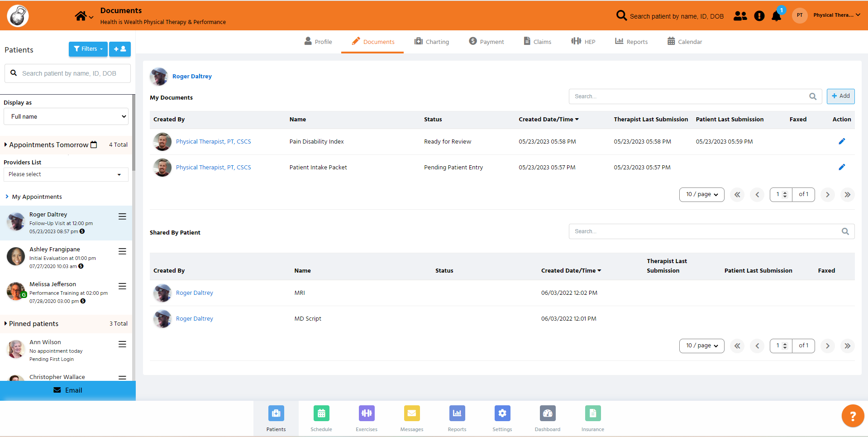Image resolution: width=868 pixels, height=437 pixels.
Task: Open the menu for Roger Daltrey in sidebar
Action: point(122,216)
